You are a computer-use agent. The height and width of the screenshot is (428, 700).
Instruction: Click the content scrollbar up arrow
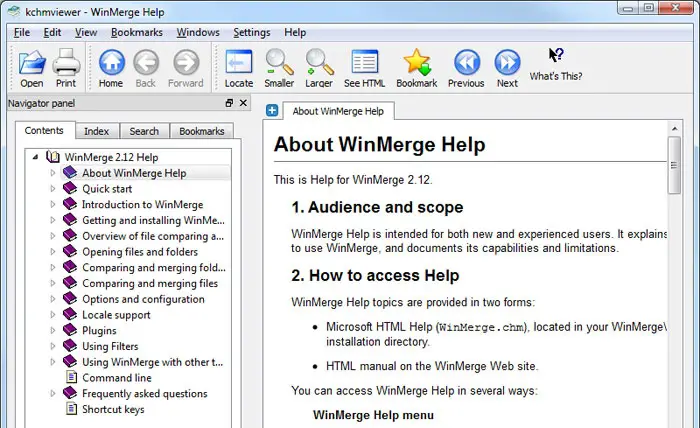675,129
